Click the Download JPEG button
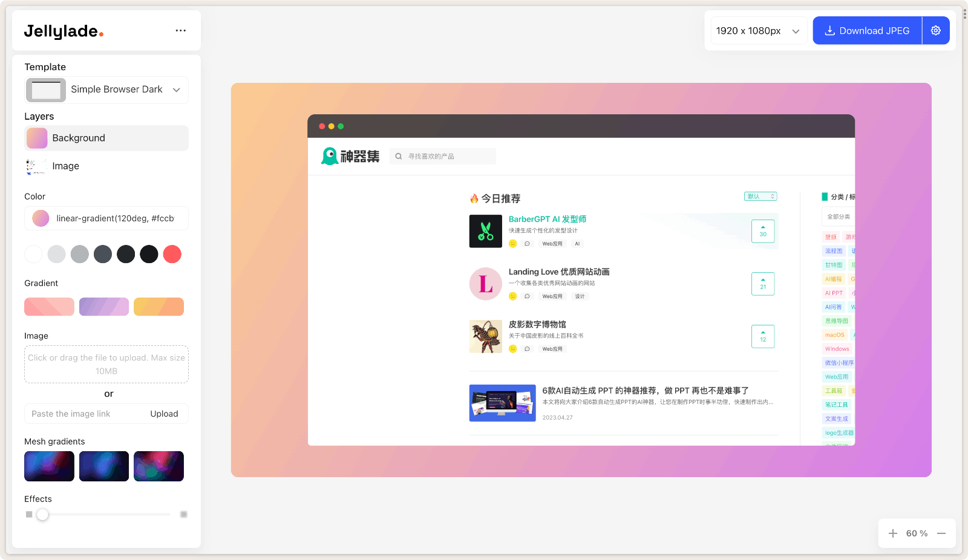968x560 pixels. (867, 30)
